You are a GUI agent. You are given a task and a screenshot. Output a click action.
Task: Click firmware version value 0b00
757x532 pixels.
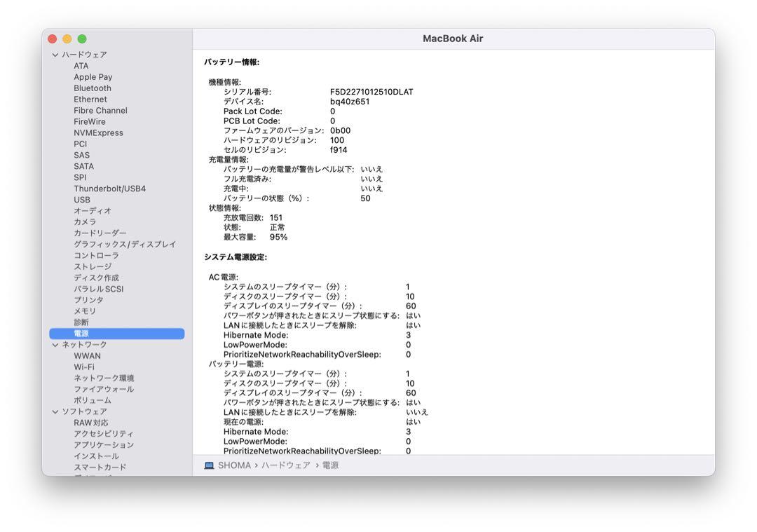click(x=341, y=130)
